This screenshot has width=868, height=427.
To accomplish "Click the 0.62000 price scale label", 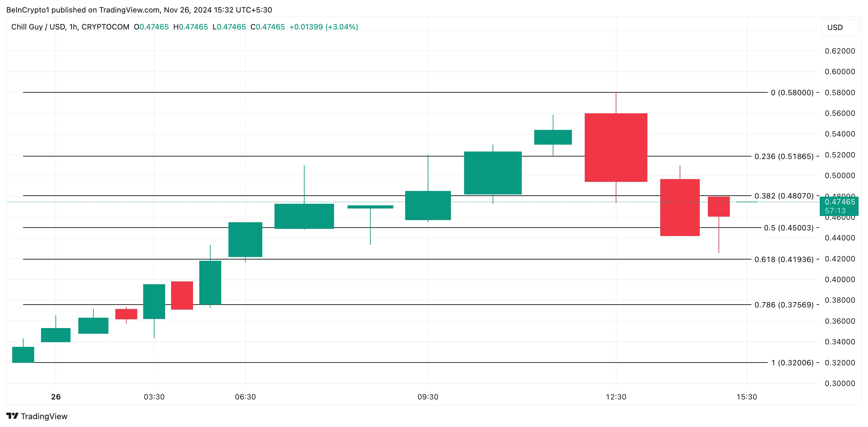I will 840,51.
